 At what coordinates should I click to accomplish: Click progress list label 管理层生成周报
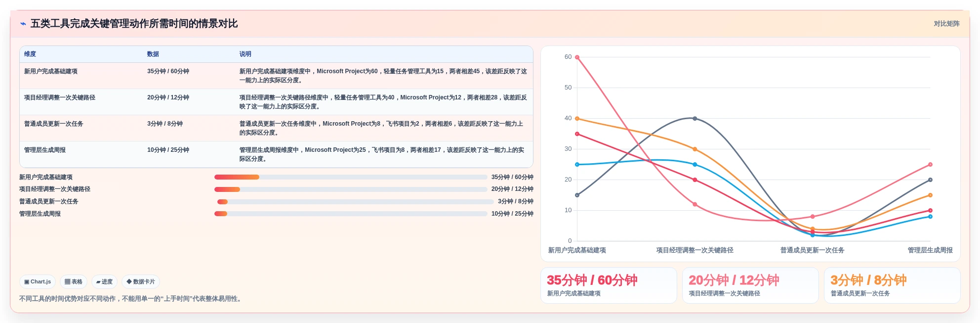(x=40, y=214)
